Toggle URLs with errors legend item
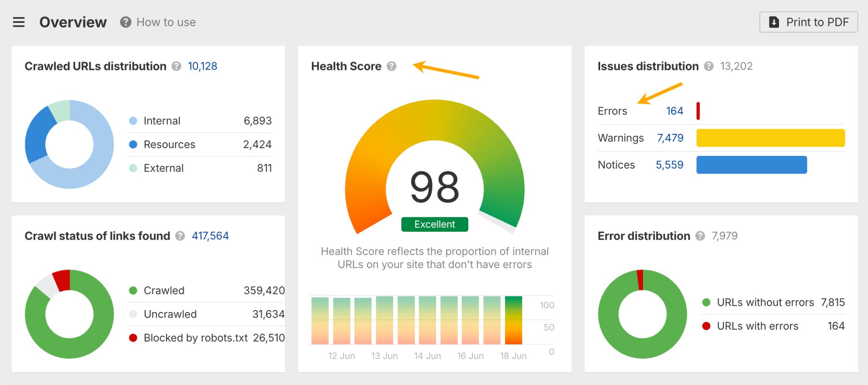This screenshot has height=385, width=868. tap(757, 326)
